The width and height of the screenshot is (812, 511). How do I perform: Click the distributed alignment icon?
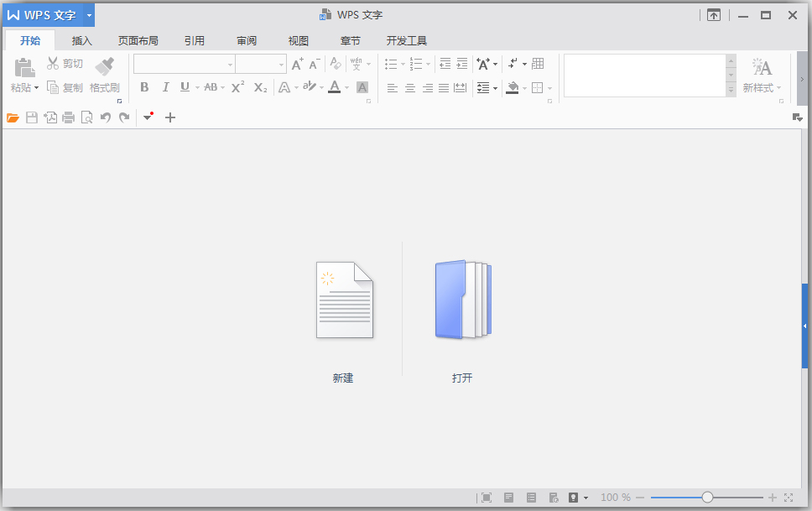tap(460, 87)
